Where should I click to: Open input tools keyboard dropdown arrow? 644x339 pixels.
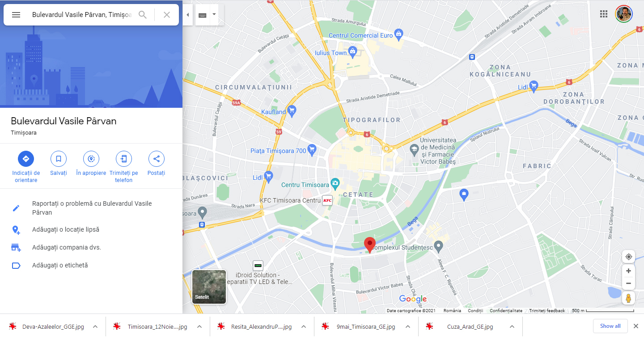click(214, 14)
